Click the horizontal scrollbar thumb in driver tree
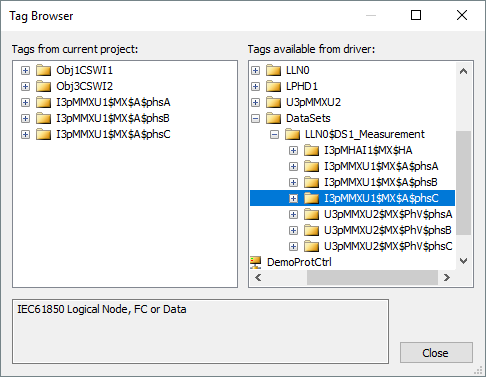This screenshot has height=377, width=486. point(372,277)
